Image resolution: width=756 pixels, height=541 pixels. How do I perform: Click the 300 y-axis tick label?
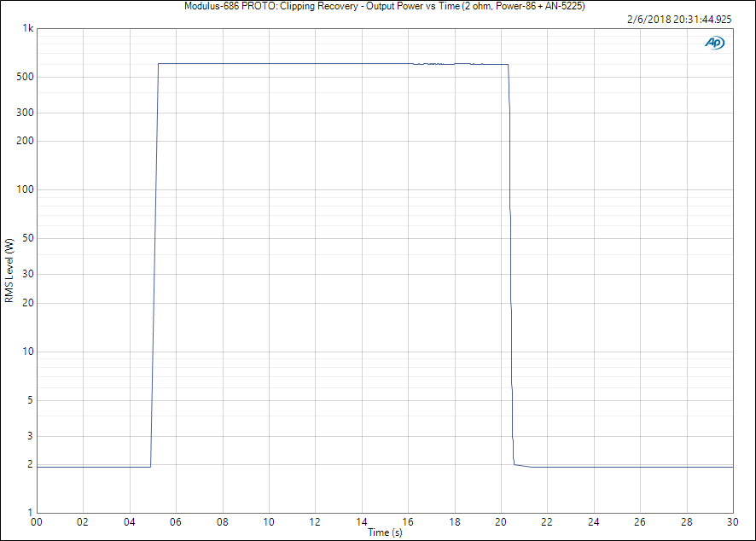(x=25, y=113)
